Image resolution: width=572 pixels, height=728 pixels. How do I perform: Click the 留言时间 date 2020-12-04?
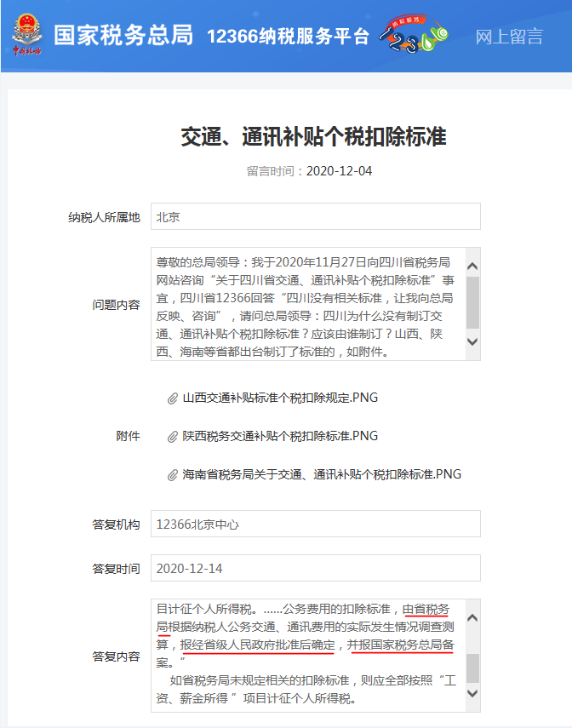click(339, 171)
